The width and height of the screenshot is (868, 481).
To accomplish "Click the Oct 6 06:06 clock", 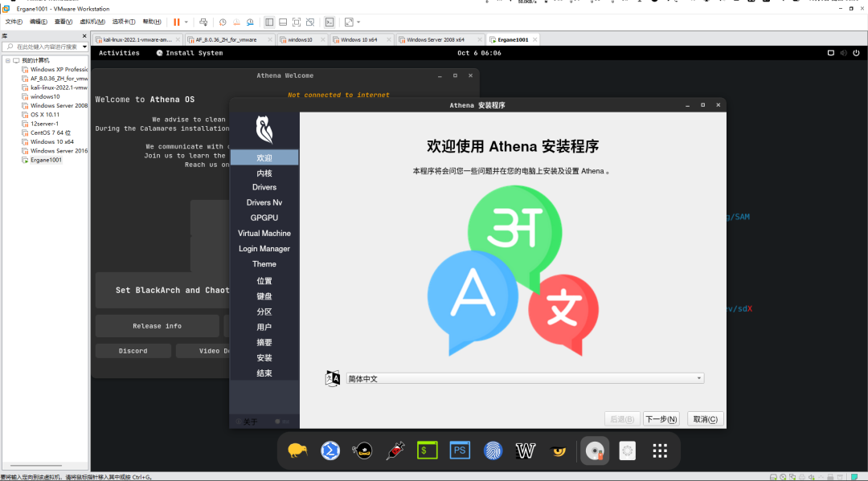I will click(479, 53).
